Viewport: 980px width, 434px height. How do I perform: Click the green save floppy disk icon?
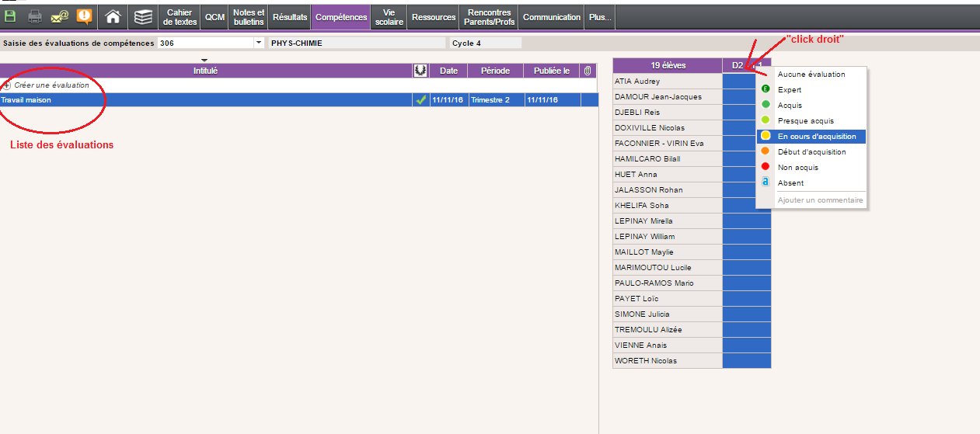(x=10, y=16)
